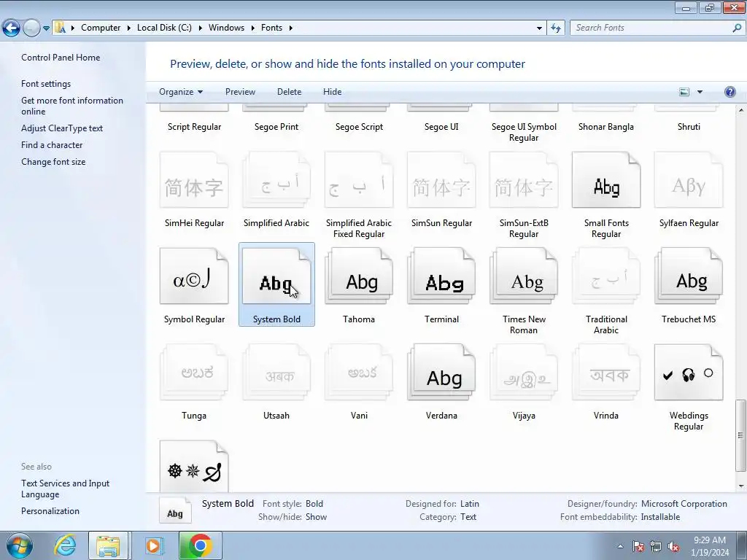Navigate to Computer in the address breadcrumb
Image resolution: width=747 pixels, height=560 pixels.
(x=101, y=28)
